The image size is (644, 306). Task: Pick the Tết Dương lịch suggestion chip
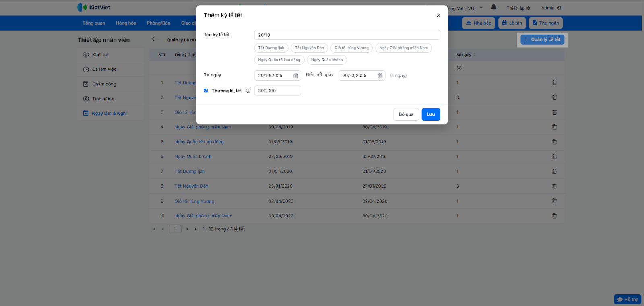click(x=271, y=48)
